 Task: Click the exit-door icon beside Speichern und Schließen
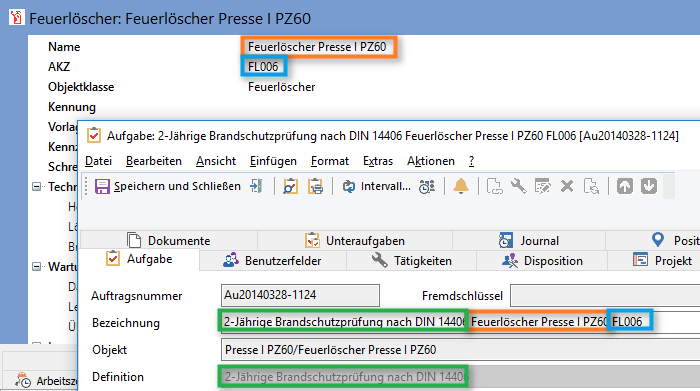pos(257,186)
